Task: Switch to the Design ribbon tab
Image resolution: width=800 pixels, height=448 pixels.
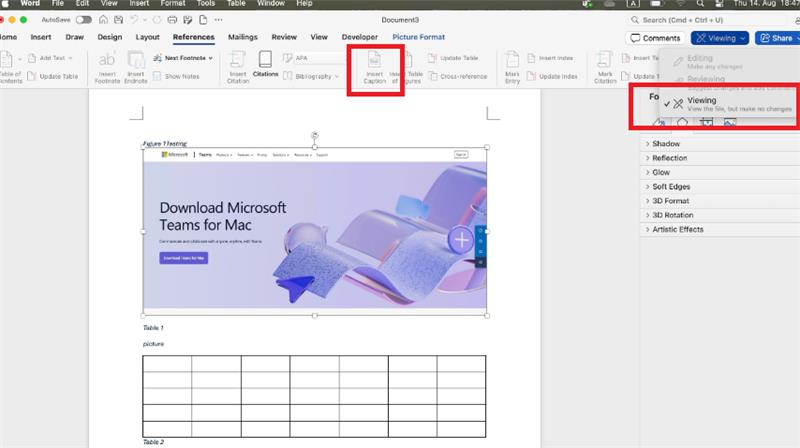Action: (x=110, y=37)
